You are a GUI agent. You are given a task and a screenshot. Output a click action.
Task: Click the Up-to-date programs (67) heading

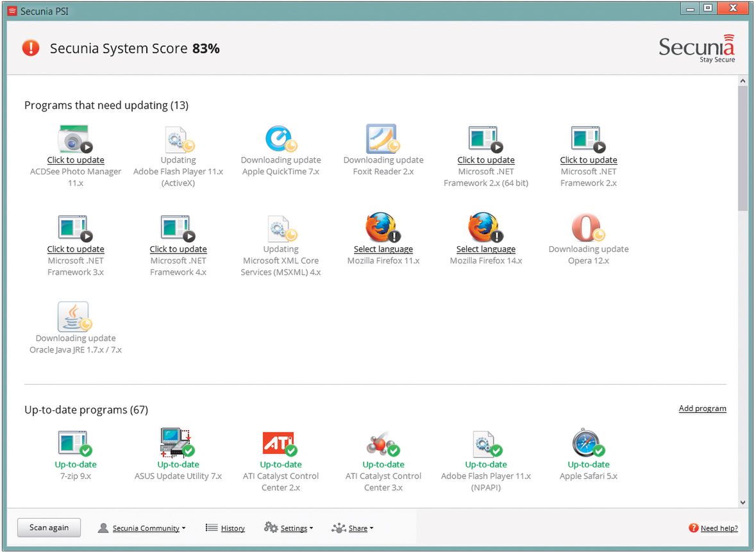87,410
